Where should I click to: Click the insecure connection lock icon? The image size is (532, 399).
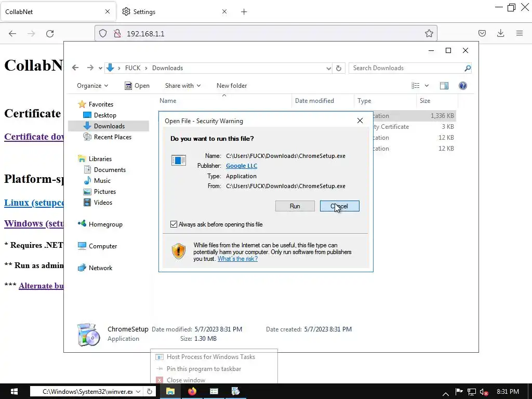117,33
